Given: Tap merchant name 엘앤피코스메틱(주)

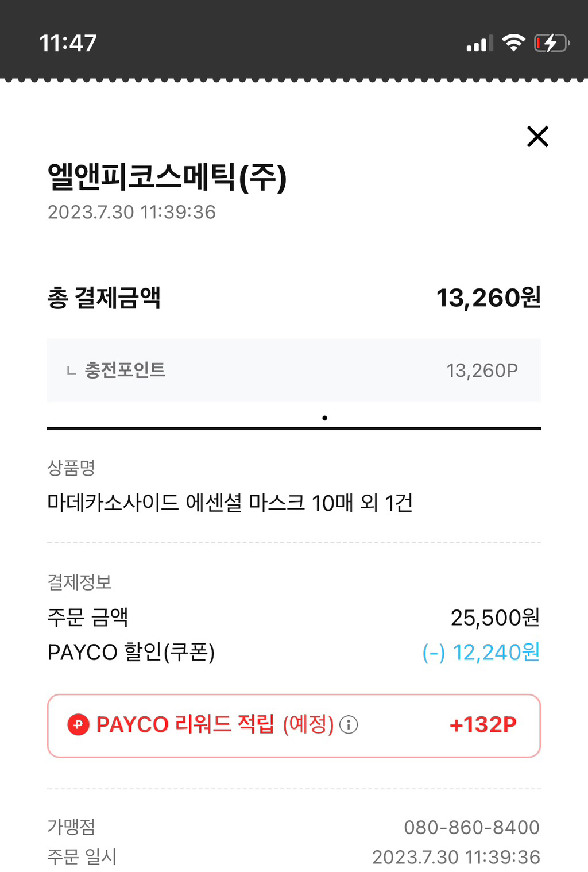Looking at the screenshot, I should pyautogui.click(x=167, y=177).
